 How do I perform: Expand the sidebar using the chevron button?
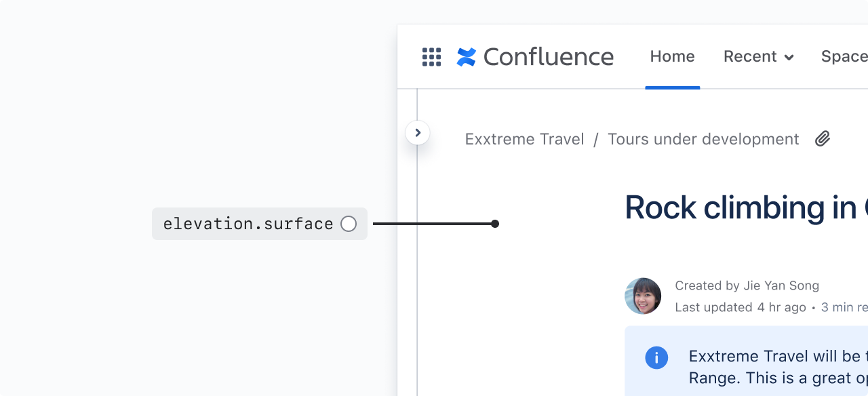pyautogui.click(x=418, y=133)
